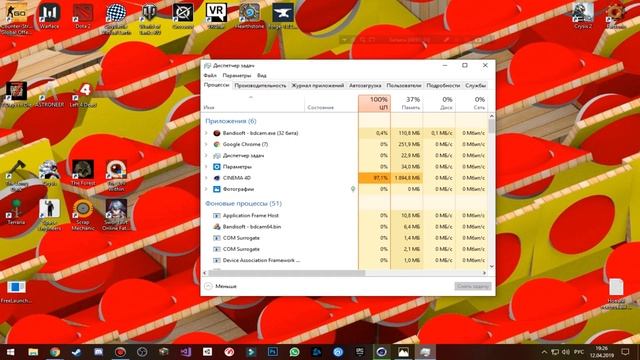The height and width of the screenshot is (360, 640).
Task: Expand the Bandisoft bdcam.exe process group
Action: pyautogui.click(x=206, y=133)
